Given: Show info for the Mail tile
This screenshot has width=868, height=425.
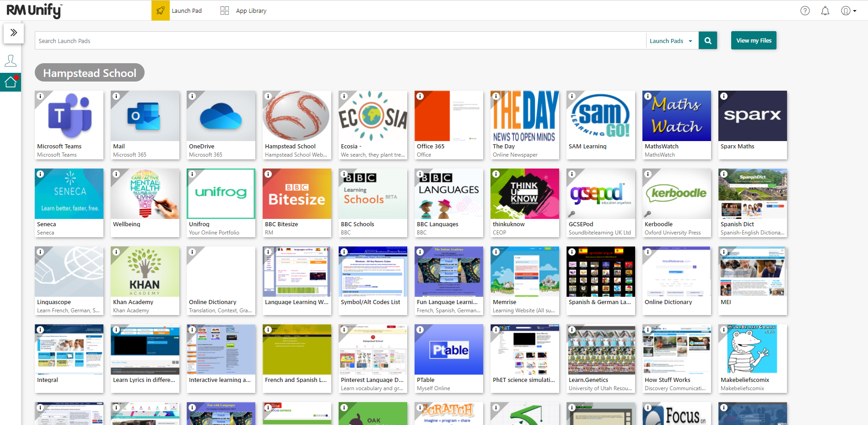Looking at the screenshot, I should (x=116, y=96).
